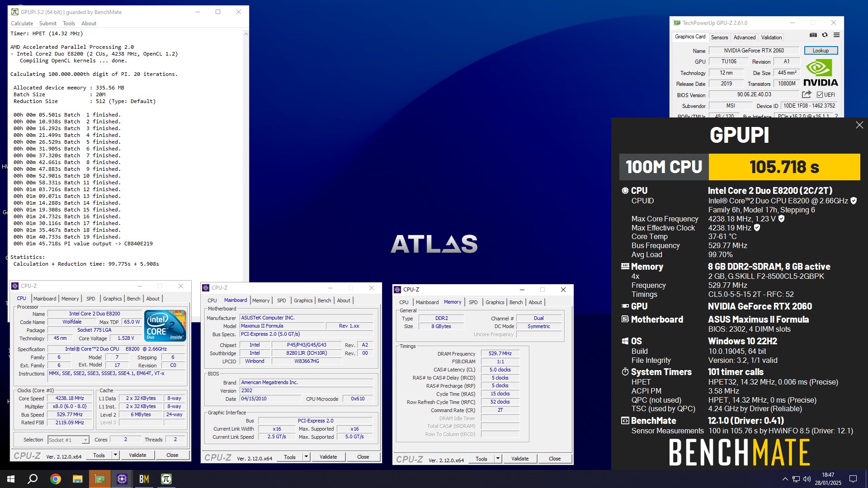Open the Socket #1 selection dropdown in CPU-Z
Image resolution: width=868 pixels, height=488 pixels.
[x=85, y=440]
